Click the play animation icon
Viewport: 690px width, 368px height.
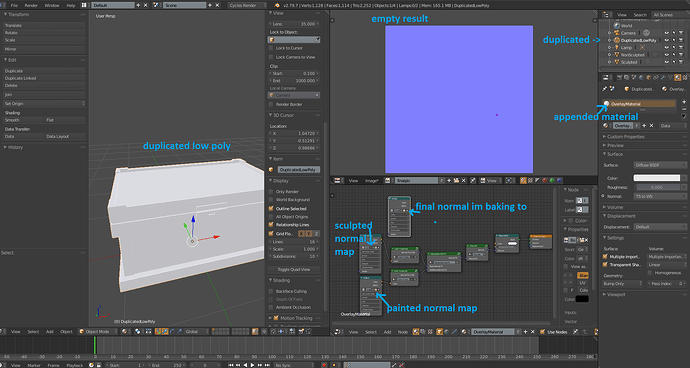pyautogui.click(x=252, y=365)
